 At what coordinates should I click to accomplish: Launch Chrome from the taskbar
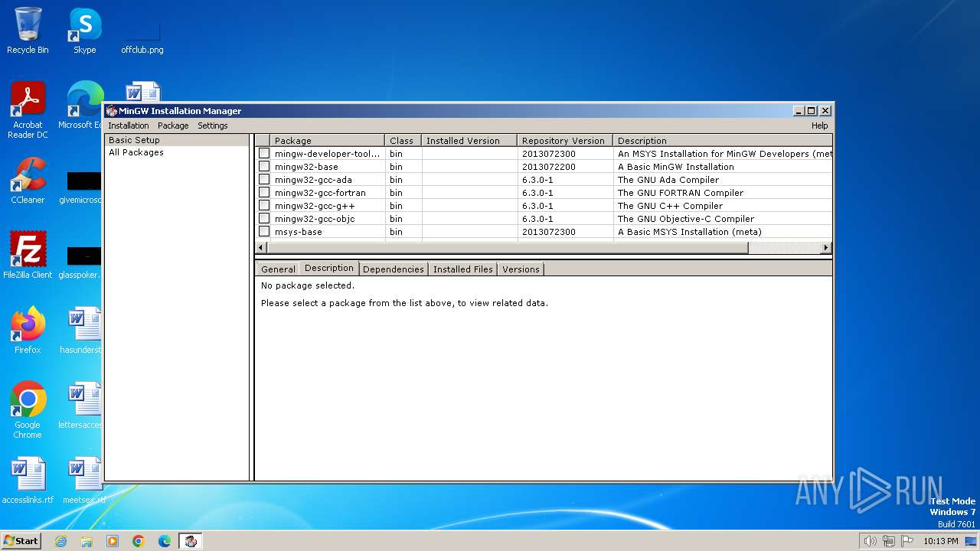(139, 541)
